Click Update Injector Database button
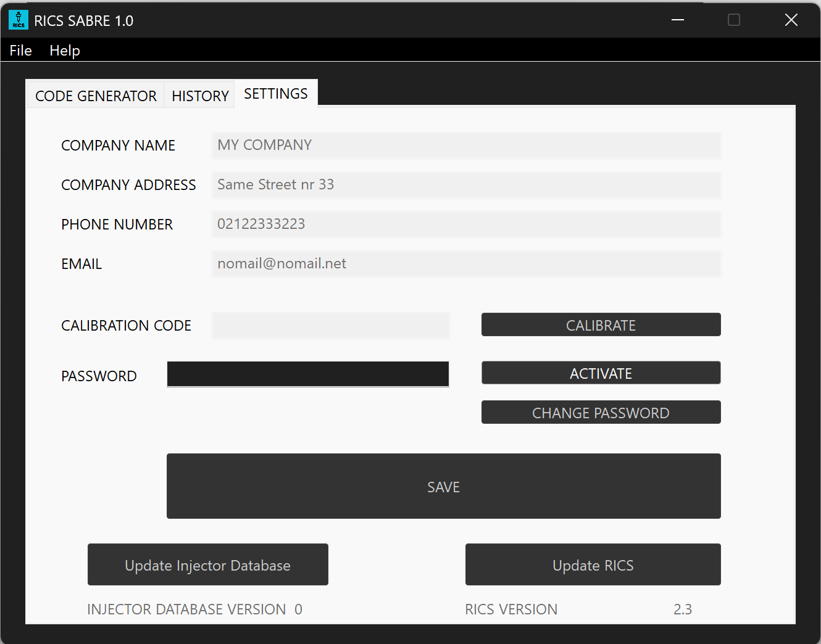 208,565
